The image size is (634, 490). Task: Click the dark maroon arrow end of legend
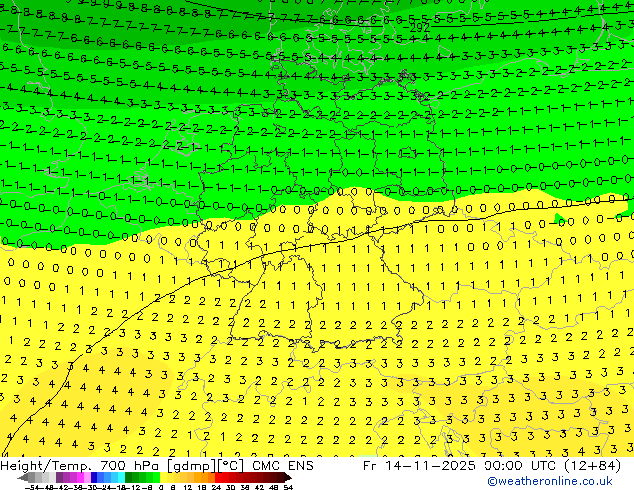point(288,477)
